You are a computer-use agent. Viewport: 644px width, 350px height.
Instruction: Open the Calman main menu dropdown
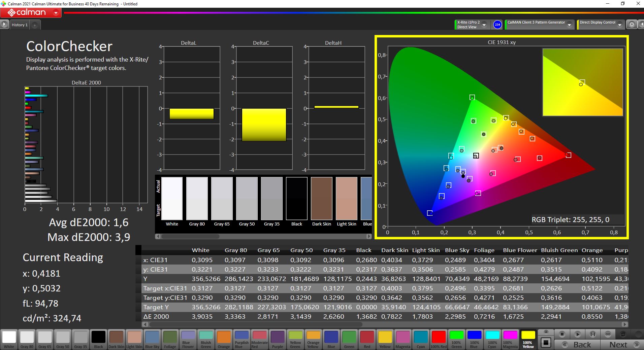(x=56, y=13)
